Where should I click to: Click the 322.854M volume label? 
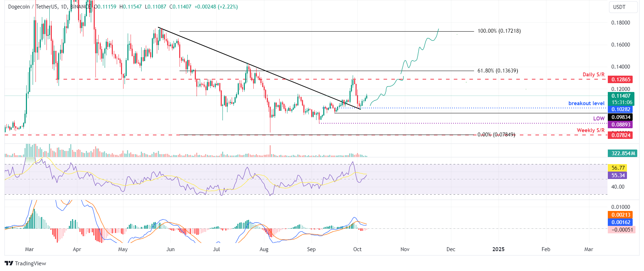[x=623, y=153]
